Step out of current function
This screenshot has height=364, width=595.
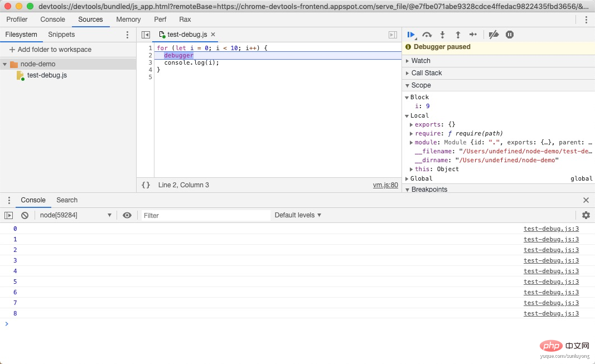pos(458,35)
